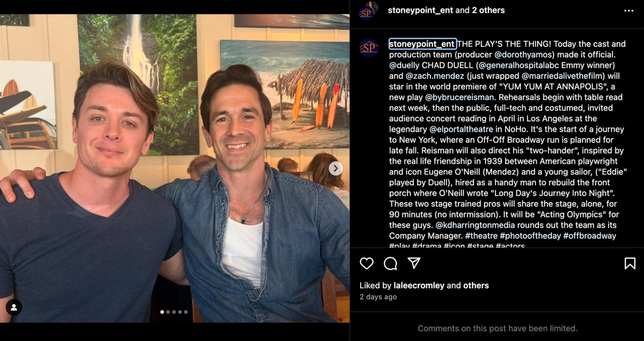This screenshot has width=644, height=341.
Task: Open the three-dot more options menu
Action: tap(629, 11)
